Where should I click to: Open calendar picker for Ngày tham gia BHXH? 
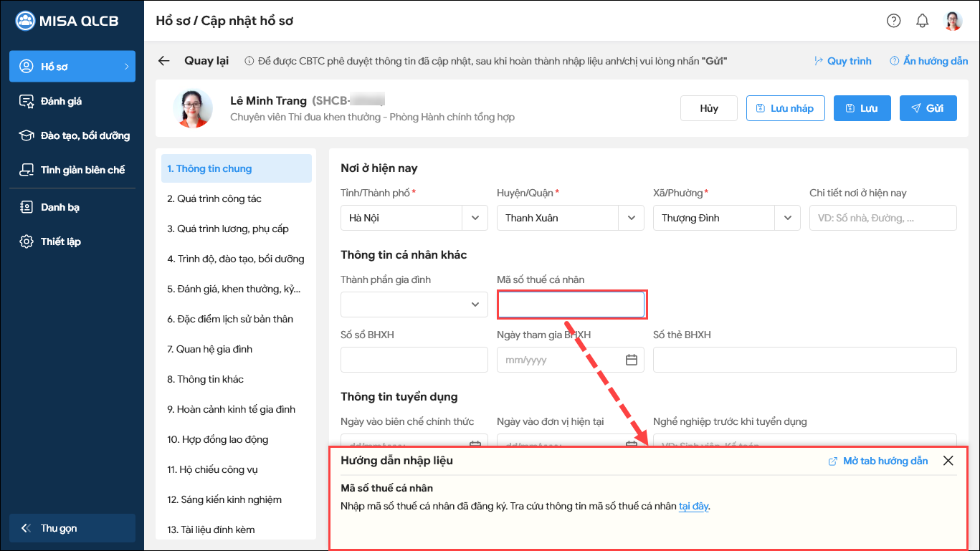tap(631, 360)
